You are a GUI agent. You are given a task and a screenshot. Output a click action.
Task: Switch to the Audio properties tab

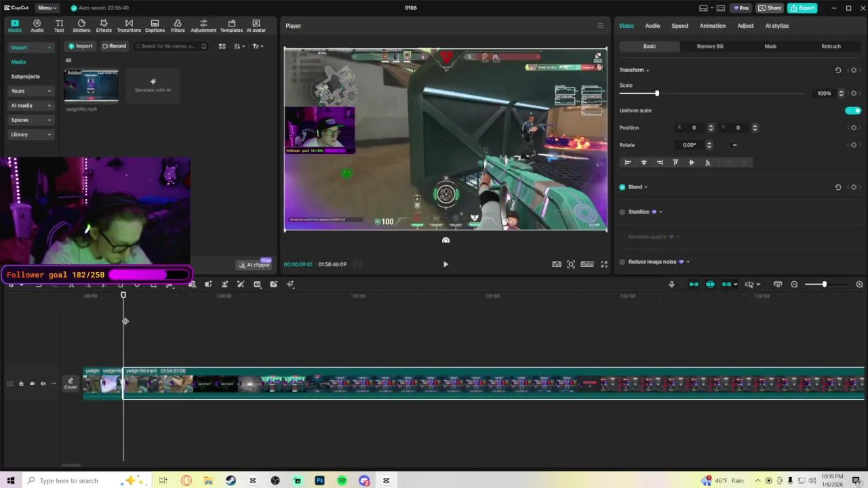coord(652,26)
